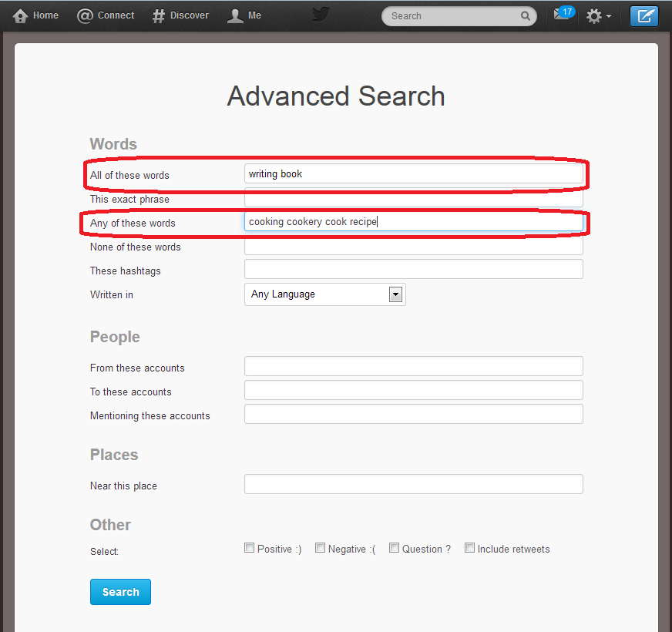Click the Discover hashtag icon
The width and height of the screenshot is (672, 632).
coord(158,16)
